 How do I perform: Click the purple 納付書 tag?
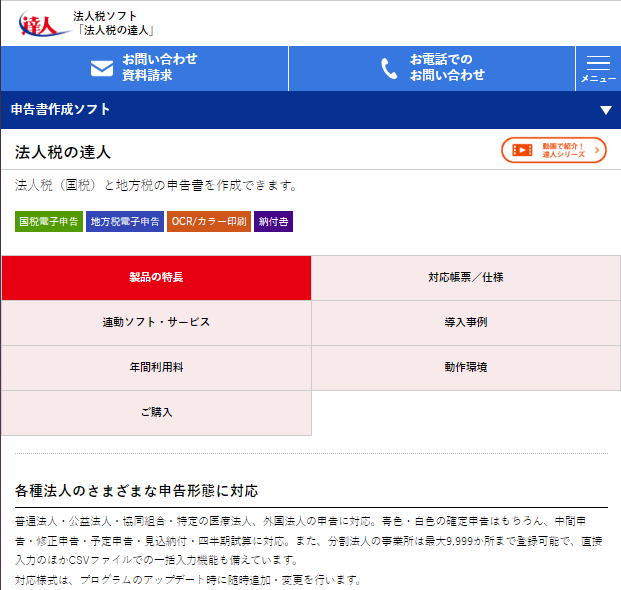(x=274, y=222)
